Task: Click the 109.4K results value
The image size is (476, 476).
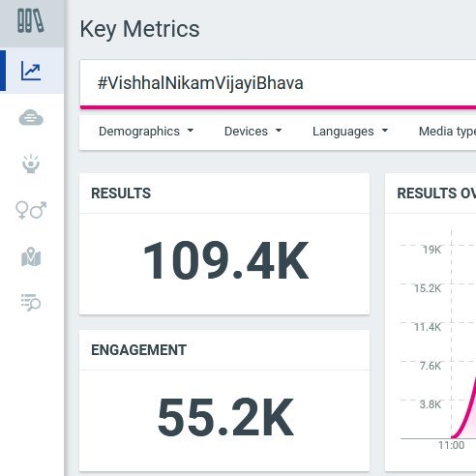Action: (225, 260)
